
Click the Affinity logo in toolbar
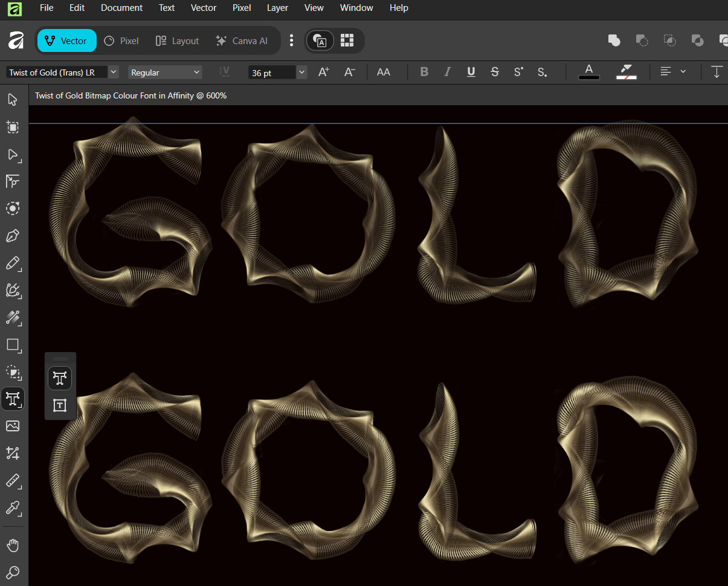coord(16,40)
